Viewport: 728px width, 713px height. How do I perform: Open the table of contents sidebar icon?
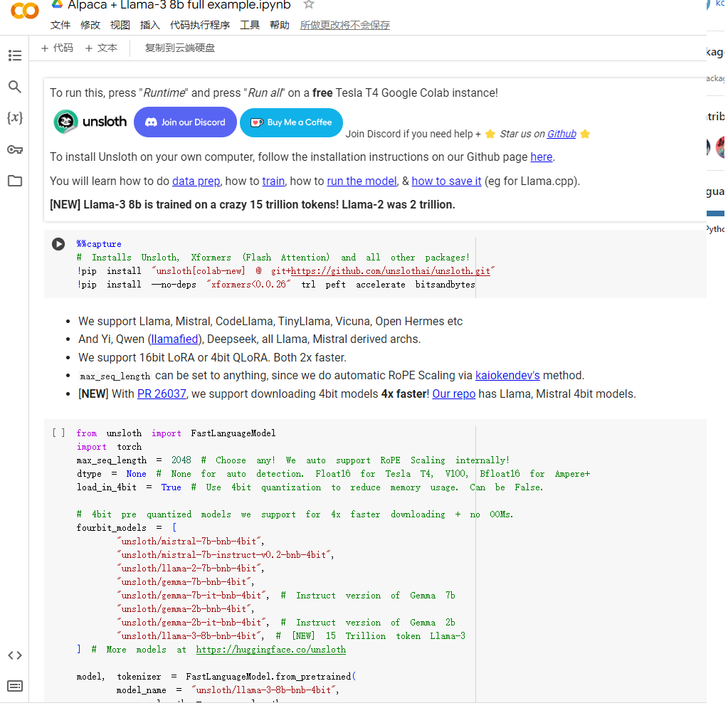point(15,56)
